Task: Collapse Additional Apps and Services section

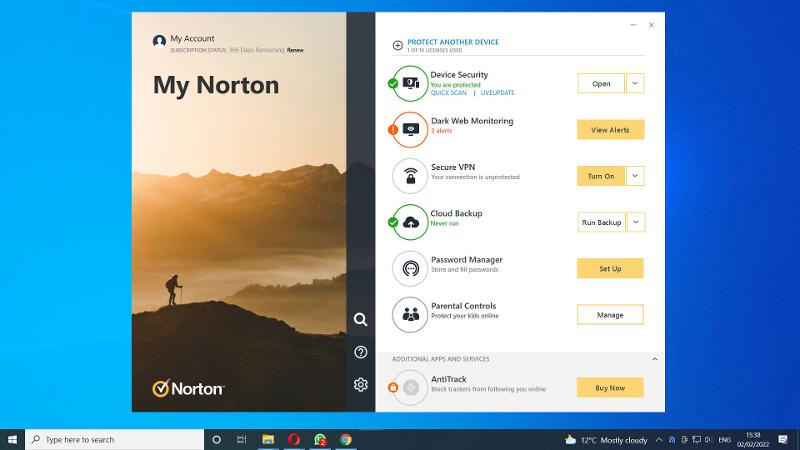Action: coord(655,359)
